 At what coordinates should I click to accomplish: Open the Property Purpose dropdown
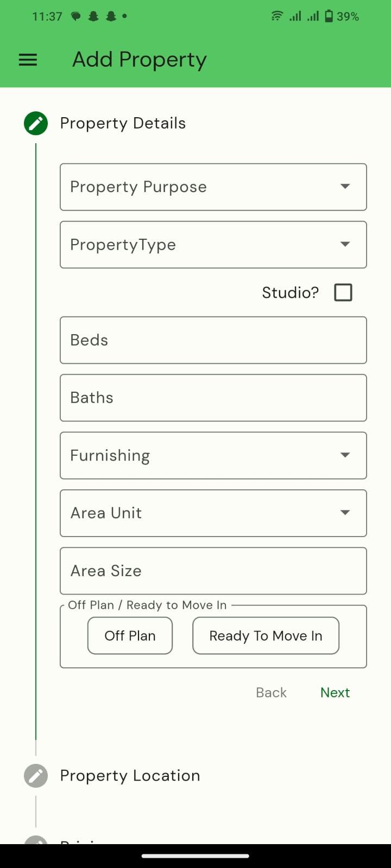213,187
